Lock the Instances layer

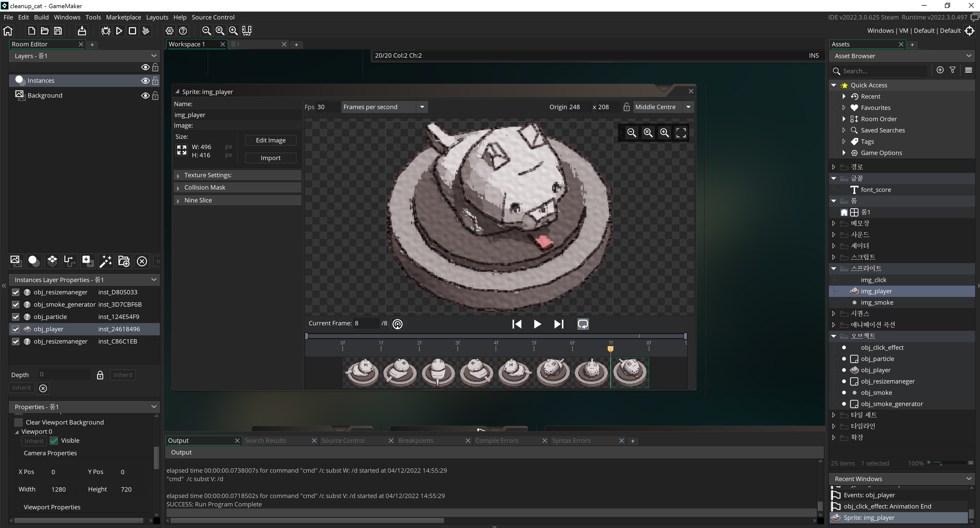pos(155,81)
